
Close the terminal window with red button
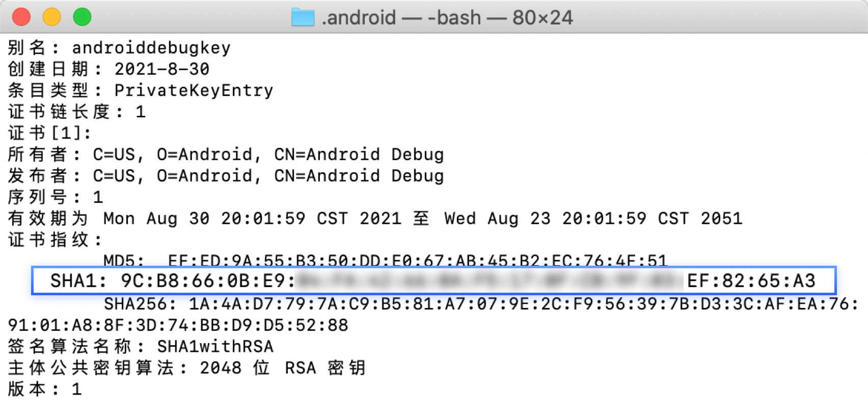tap(21, 17)
